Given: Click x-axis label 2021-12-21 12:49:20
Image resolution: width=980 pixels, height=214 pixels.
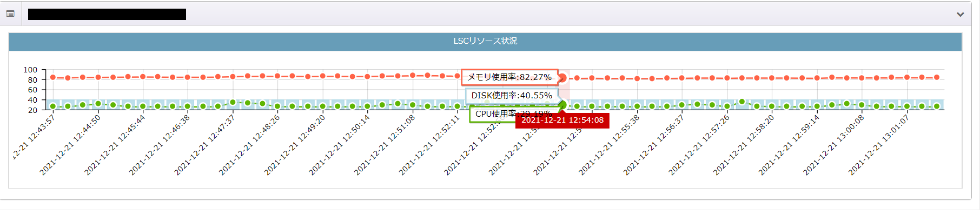Looking at the screenshot, I should pyautogui.click(x=295, y=145).
